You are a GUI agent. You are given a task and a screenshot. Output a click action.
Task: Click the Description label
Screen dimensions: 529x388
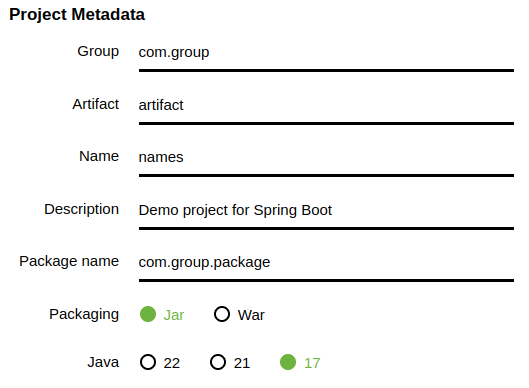click(82, 210)
